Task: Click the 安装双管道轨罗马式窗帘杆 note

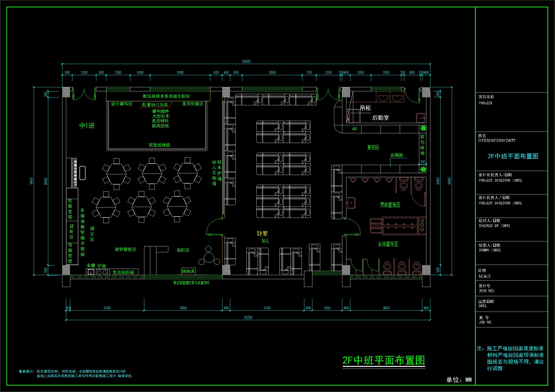Action: pos(191,283)
